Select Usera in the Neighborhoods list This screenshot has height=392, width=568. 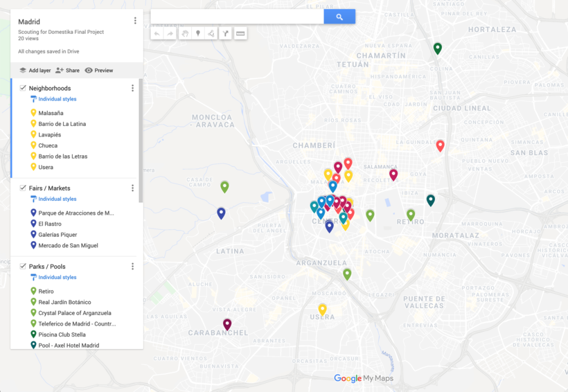tap(46, 168)
